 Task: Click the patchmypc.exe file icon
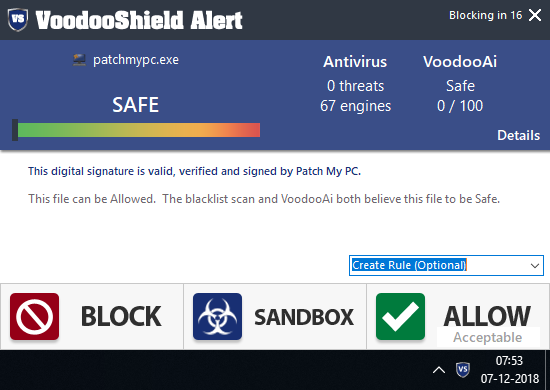coord(79,60)
